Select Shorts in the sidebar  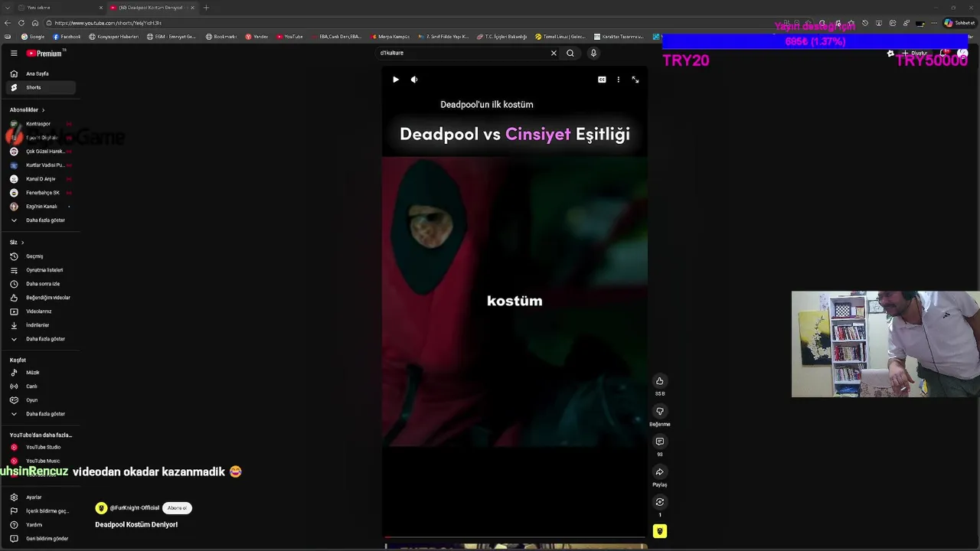40,87
